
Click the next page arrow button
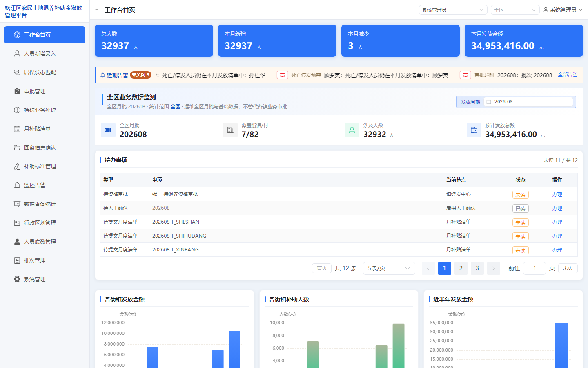[x=494, y=268]
